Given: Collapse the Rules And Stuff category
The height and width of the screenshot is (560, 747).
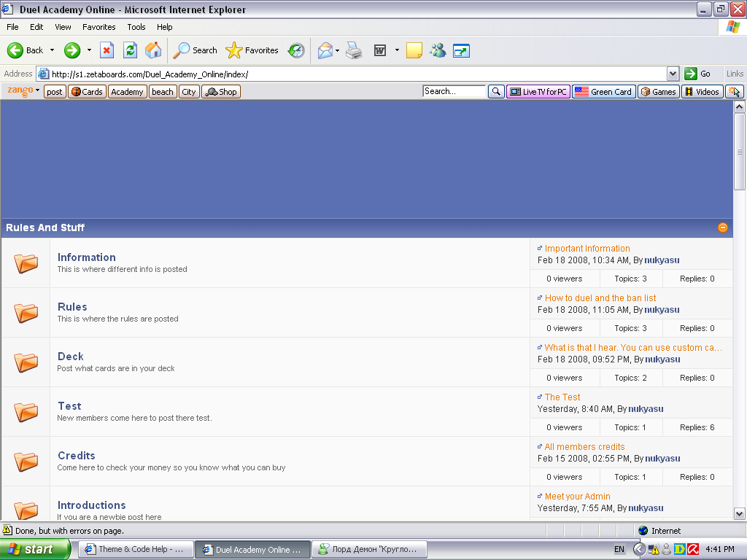Looking at the screenshot, I should click(x=723, y=227).
